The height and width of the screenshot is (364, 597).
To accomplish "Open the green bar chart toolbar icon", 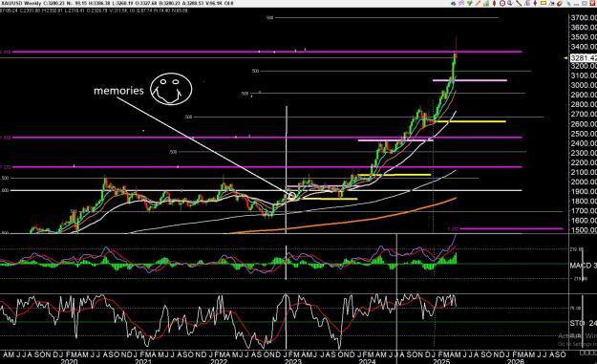I will pos(486,3).
